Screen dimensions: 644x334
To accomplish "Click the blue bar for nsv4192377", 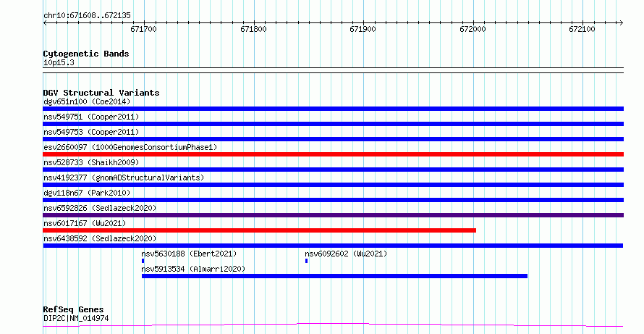I will pyautogui.click(x=333, y=185).
